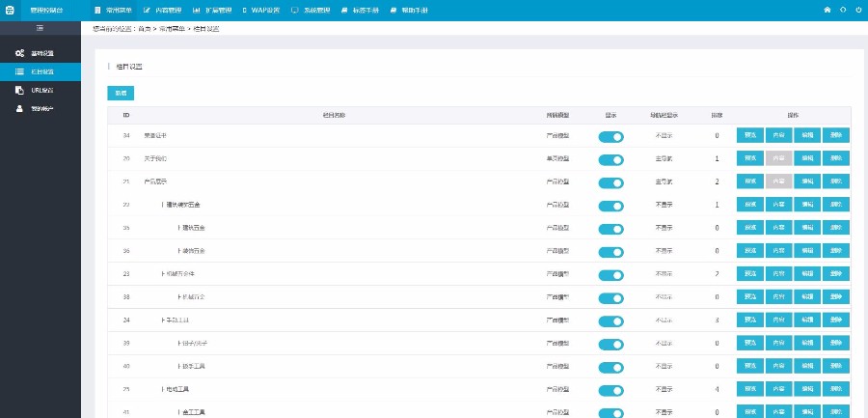Click the 新增 button above the table
This screenshot has height=418, width=868.
click(x=121, y=93)
